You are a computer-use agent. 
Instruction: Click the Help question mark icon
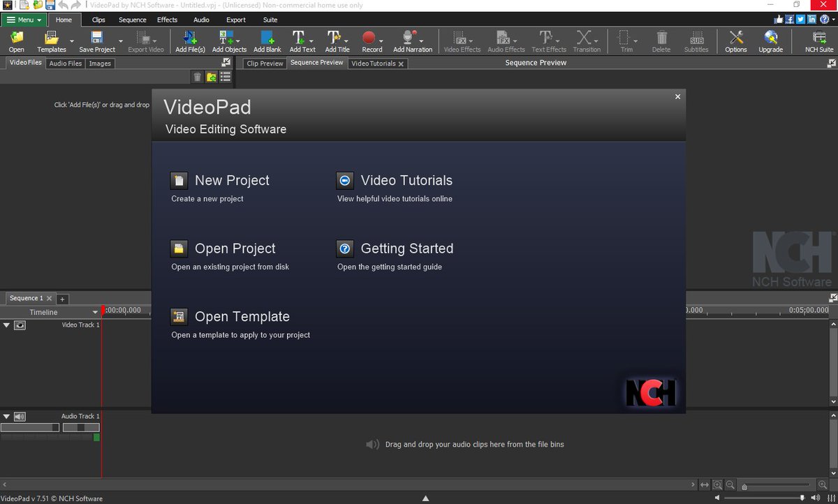(824, 20)
